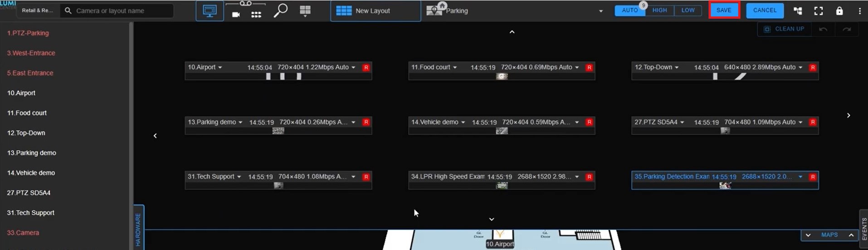The image size is (868, 250).
Task: Click the camera or layout search field
Action: pos(118,11)
